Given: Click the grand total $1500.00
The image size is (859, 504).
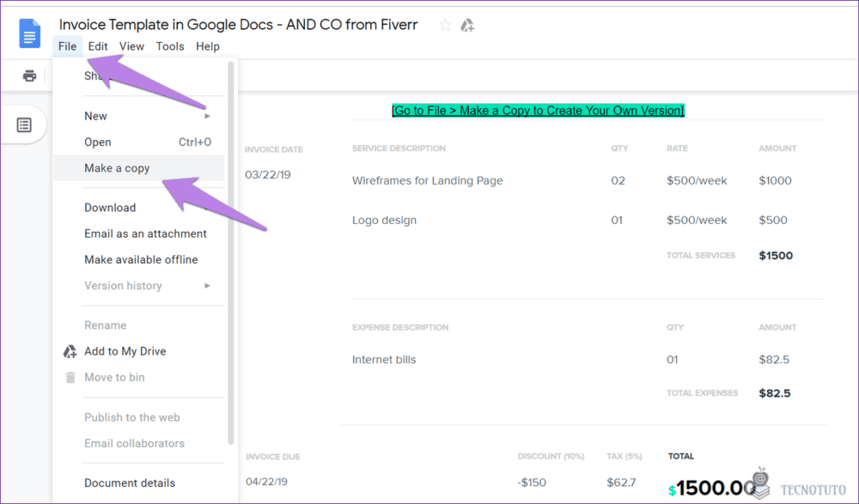Looking at the screenshot, I should coord(712,488).
